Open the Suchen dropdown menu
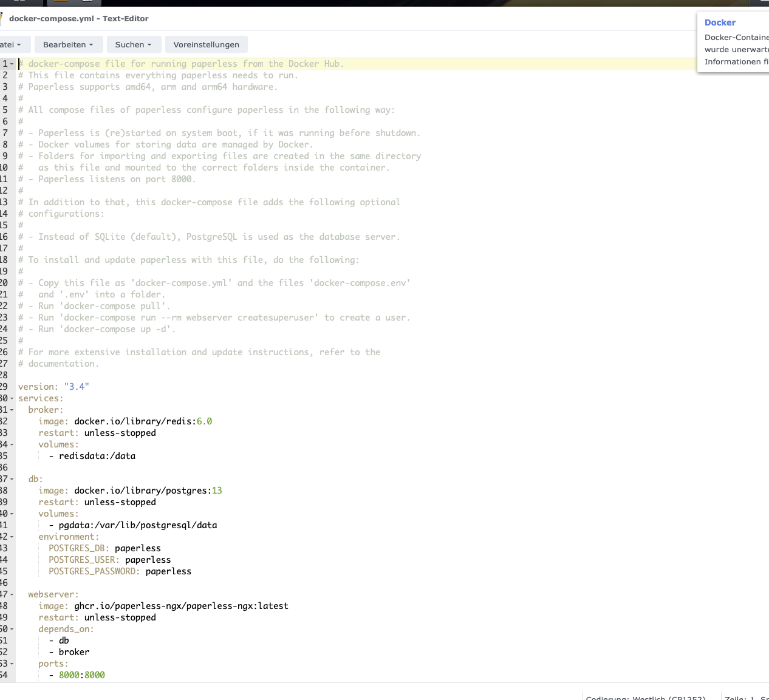The height and width of the screenshot is (700, 769). coord(133,44)
